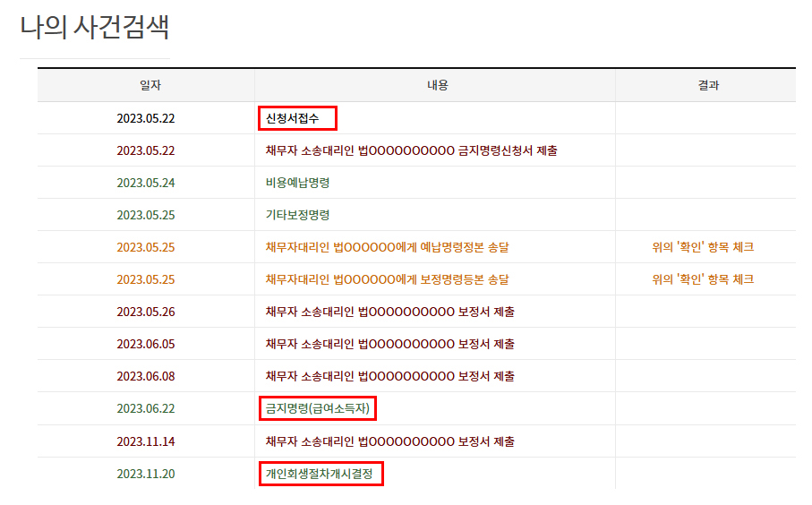Select the date 2023.11.20
Image resolution: width=812 pixels, height=505 pixels.
tap(146, 474)
